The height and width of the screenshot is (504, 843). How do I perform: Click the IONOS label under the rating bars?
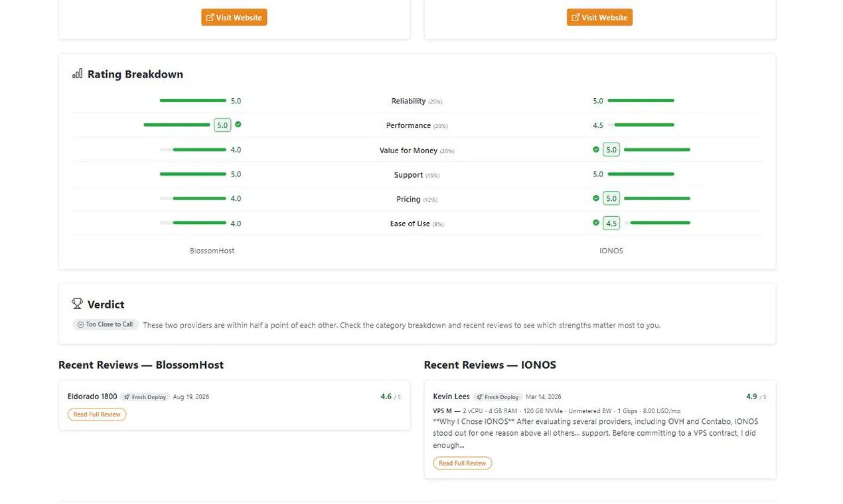pyautogui.click(x=611, y=251)
